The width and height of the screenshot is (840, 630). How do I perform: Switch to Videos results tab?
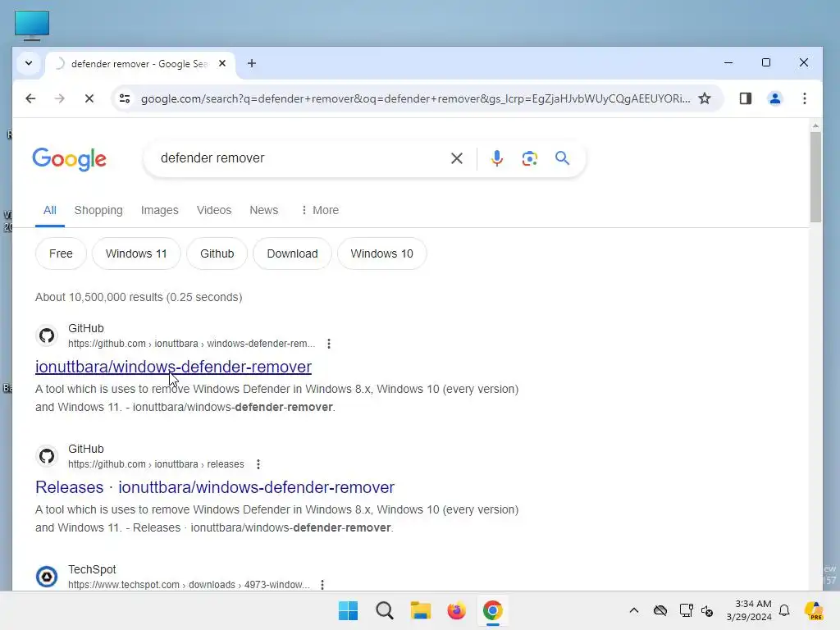214,210
